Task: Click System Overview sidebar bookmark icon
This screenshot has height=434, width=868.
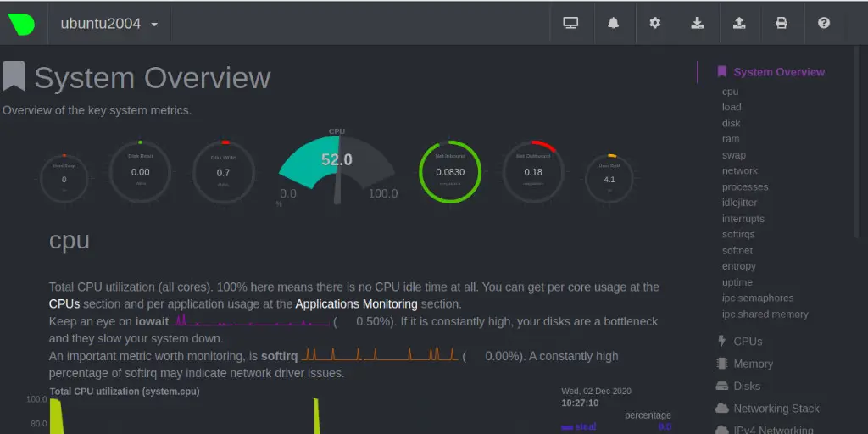Action: 721,71
